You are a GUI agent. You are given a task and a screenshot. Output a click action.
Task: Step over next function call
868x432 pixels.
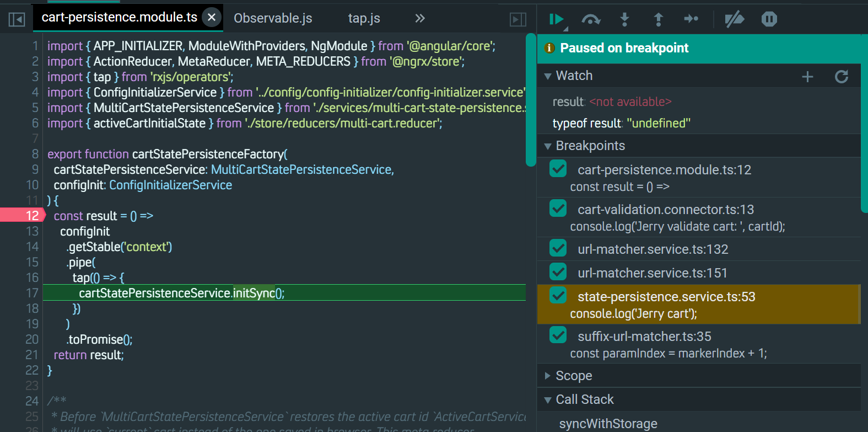coord(591,19)
